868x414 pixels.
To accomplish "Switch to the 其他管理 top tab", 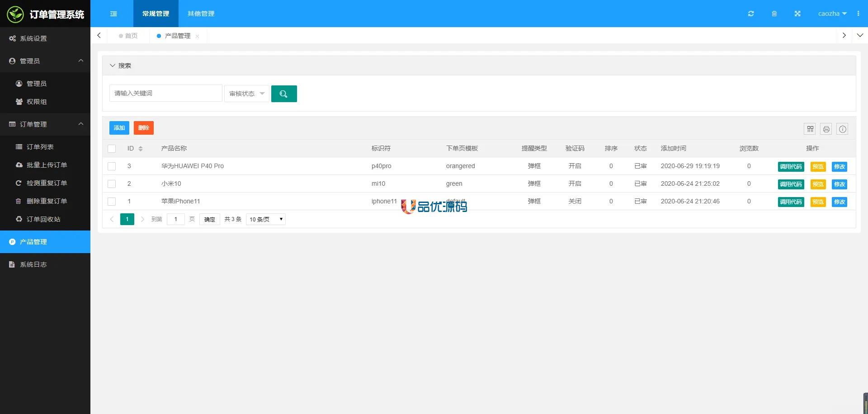I will [x=201, y=14].
